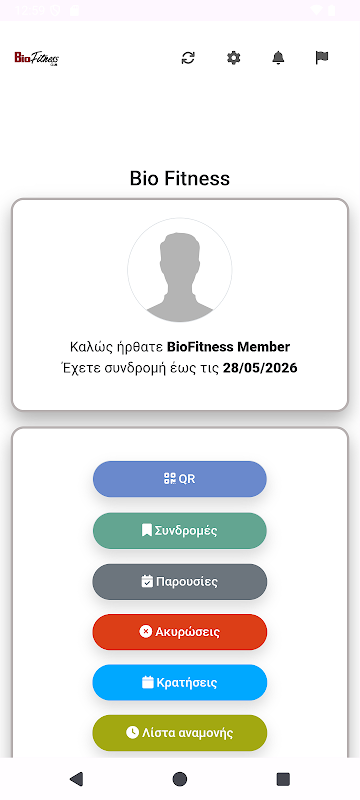Tap the clock icon on Λίστα αναμονής
This screenshot has width=360, height=800.
tap(132, 733)
